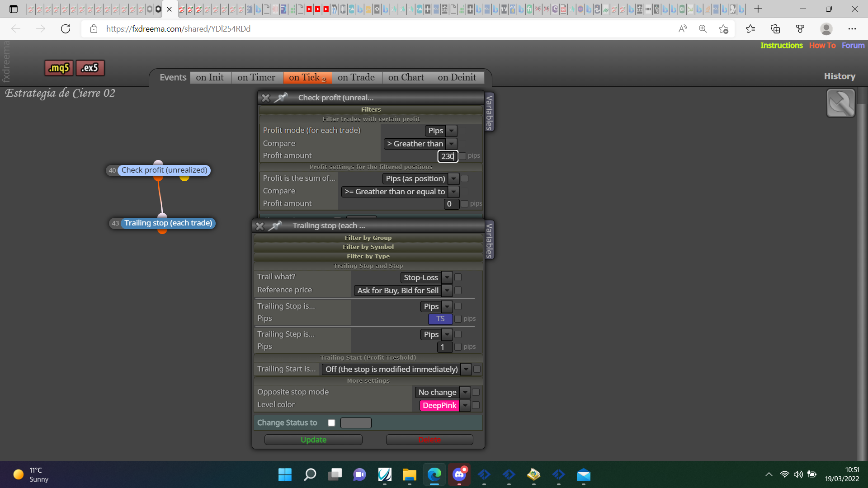This screenshot has width=868, height=488.
Task: Close the Check profit panel
Action: (266, 98)
